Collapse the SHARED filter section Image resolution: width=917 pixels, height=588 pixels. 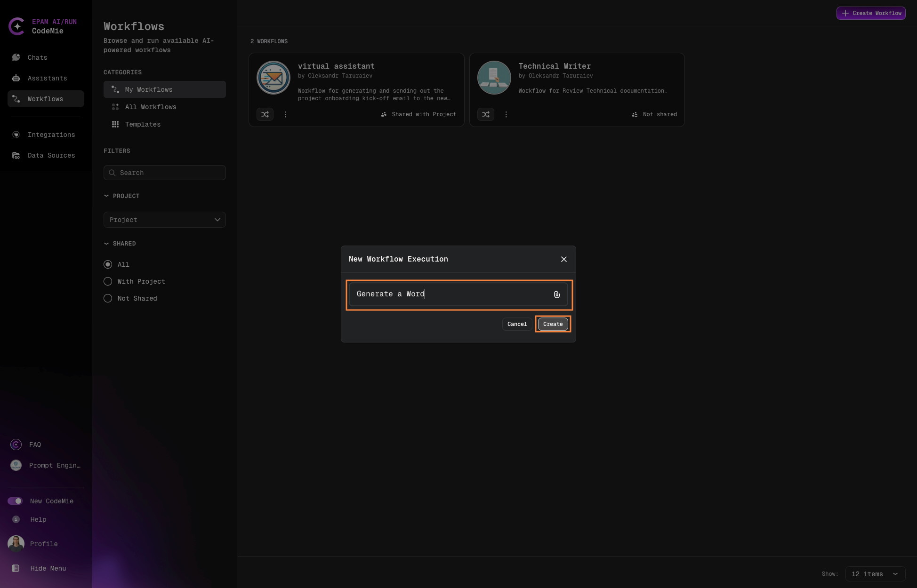point(106,243)
